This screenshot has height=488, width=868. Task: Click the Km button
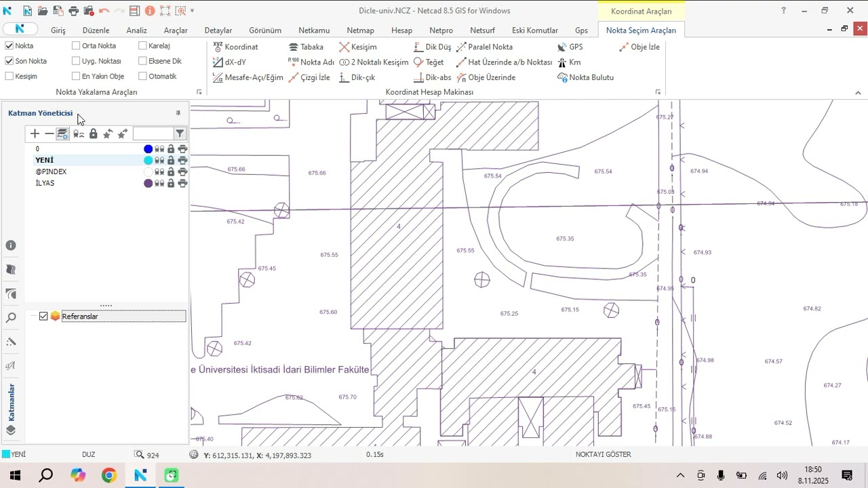click(569, 62)
